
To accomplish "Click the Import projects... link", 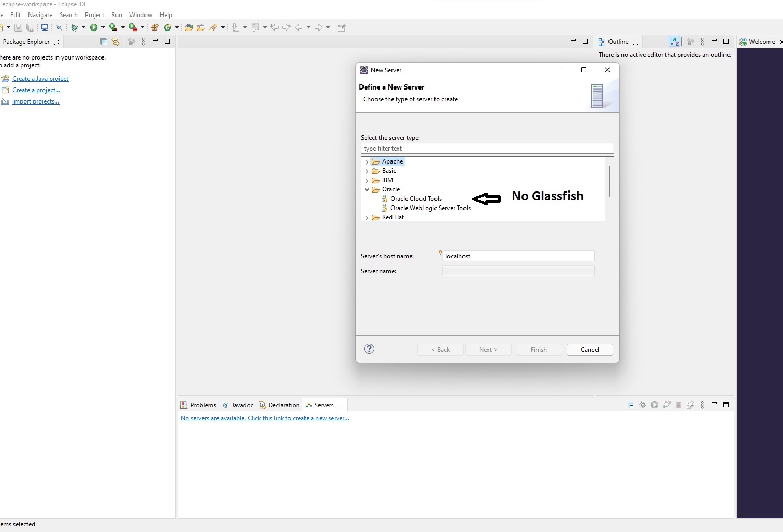I will click(36, 101).
